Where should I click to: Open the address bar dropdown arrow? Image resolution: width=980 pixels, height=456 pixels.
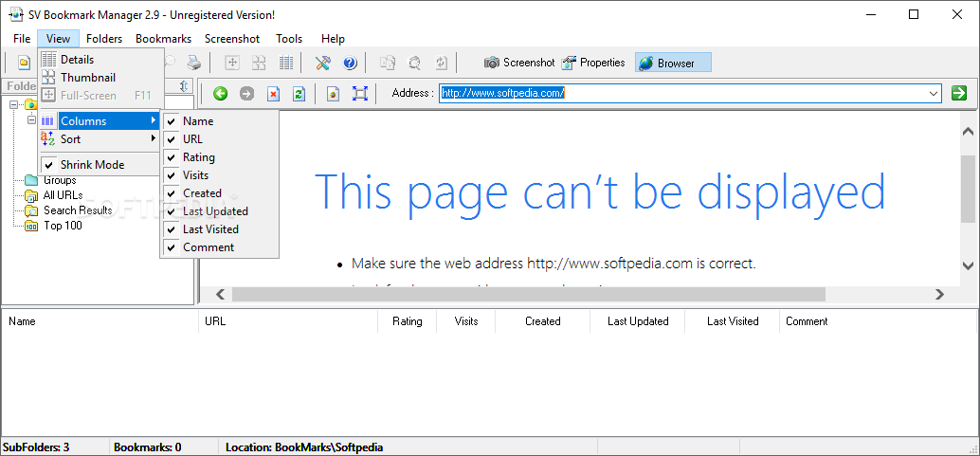[934, 94]
